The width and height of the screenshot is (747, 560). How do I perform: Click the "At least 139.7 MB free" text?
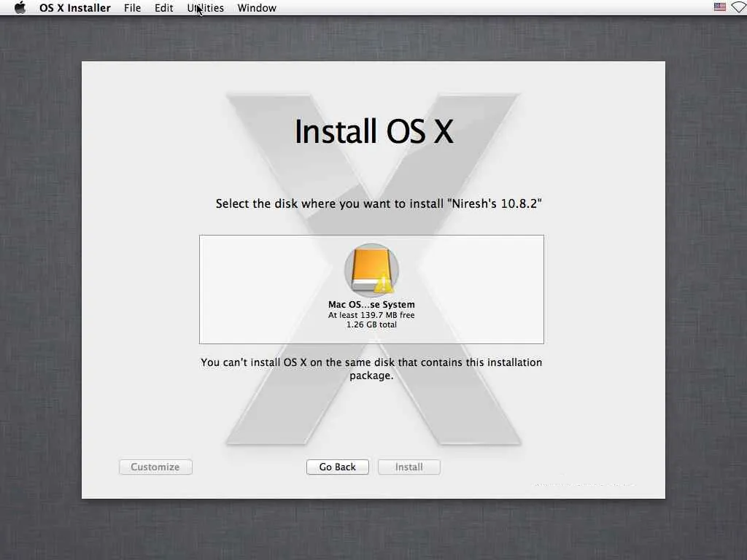click(x=371, y=315)
